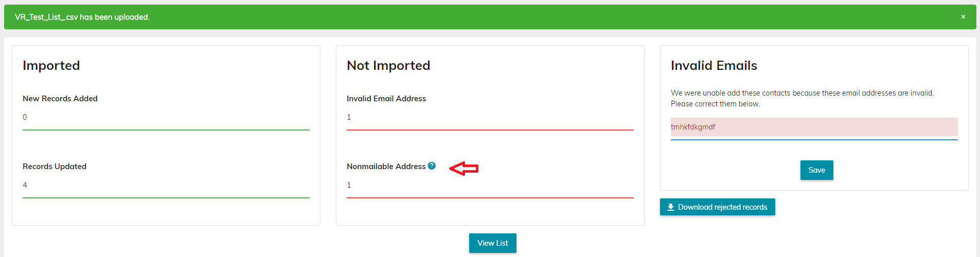The width and height of the screenshot is (980, 257).
Task: Click the download arrow icon on rejected records button
Action: tap(671, 207)
